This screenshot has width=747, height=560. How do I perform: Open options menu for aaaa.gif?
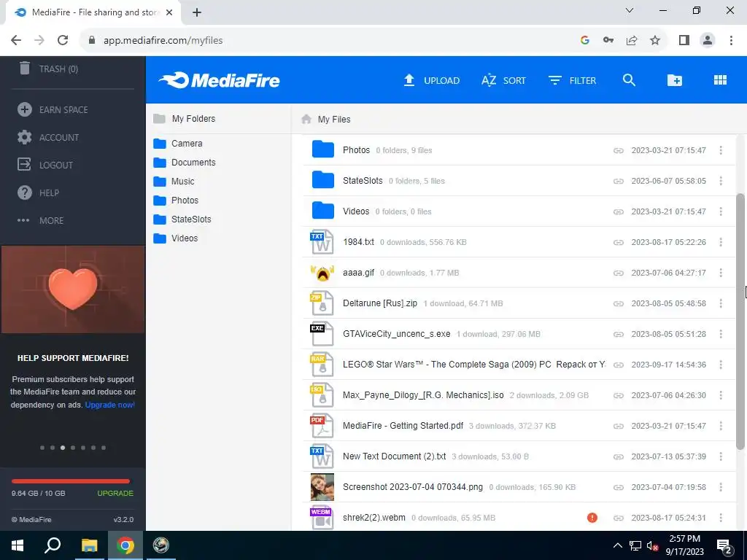[x=721, y=273]
